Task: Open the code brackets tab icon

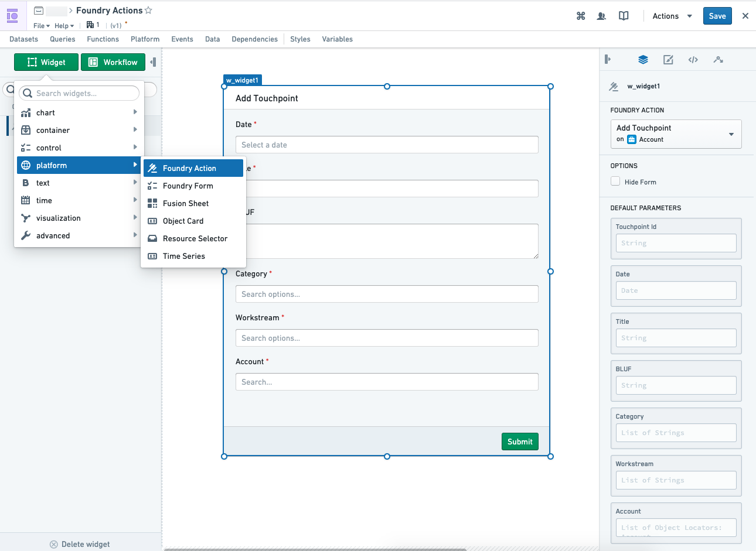Action: click(693, 60)
